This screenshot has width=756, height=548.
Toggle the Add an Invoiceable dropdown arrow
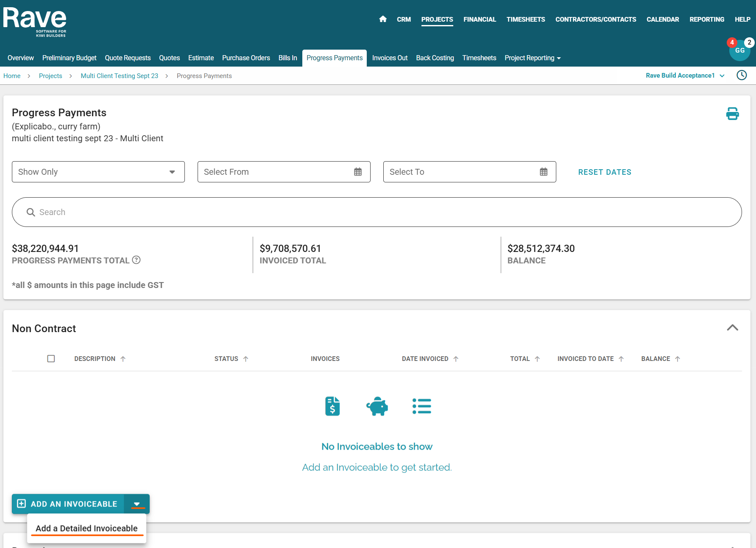click(137, 504)
